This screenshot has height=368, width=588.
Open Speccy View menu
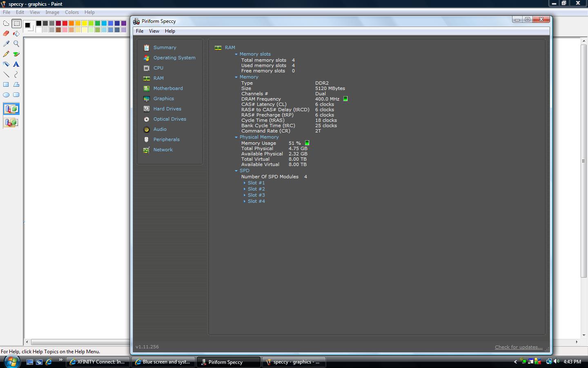click(x=154, y=31)
